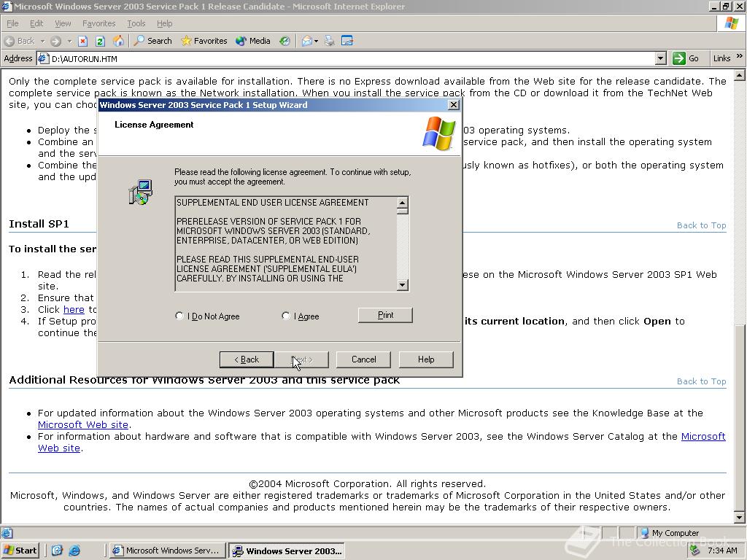Open the Windows Server Catalog Microsoft Web site link
The image size is (747, 560).
[x=703, y=436]
